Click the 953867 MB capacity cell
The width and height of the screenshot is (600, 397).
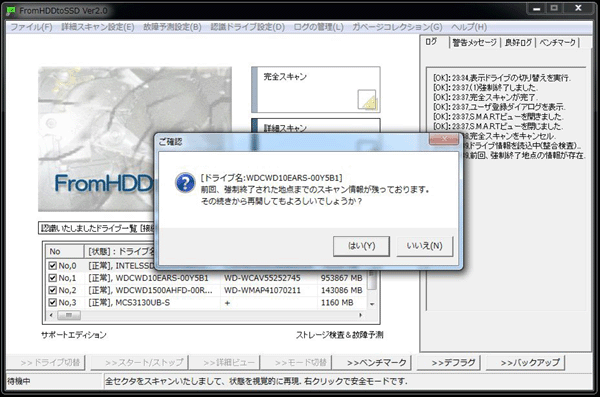pos(341,278)
